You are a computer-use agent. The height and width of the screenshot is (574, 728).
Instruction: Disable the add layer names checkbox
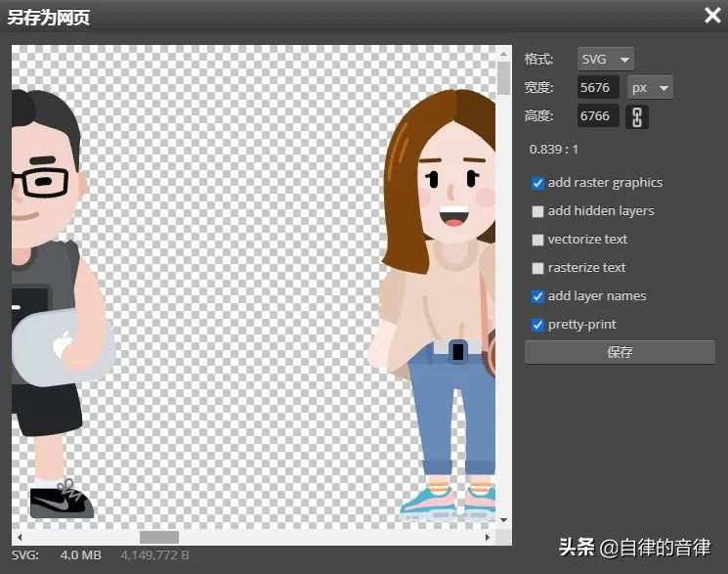click(x=537, y=296)
